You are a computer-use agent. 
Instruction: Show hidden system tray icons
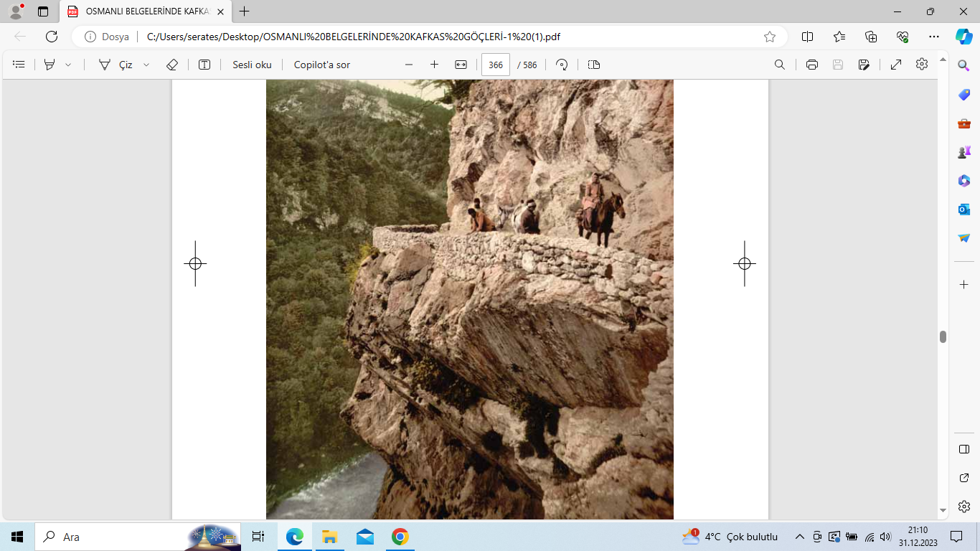click(x=800, y=537)
